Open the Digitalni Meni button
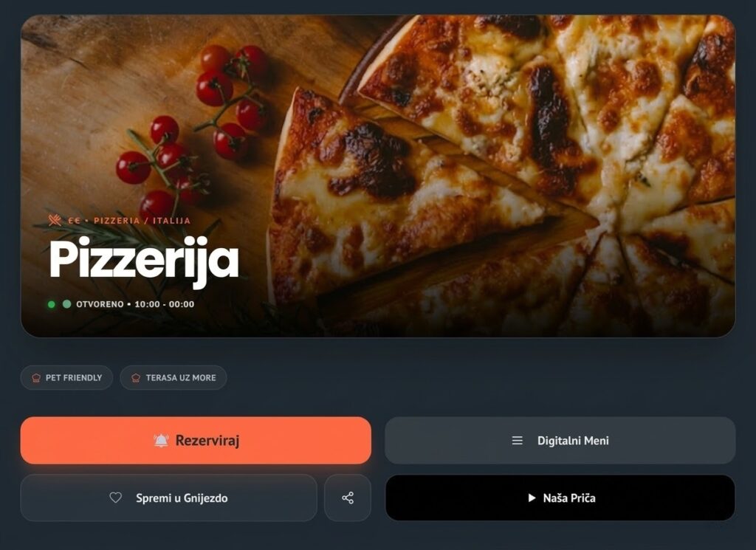This screenshot has width=756, height=550. [560, 441]
